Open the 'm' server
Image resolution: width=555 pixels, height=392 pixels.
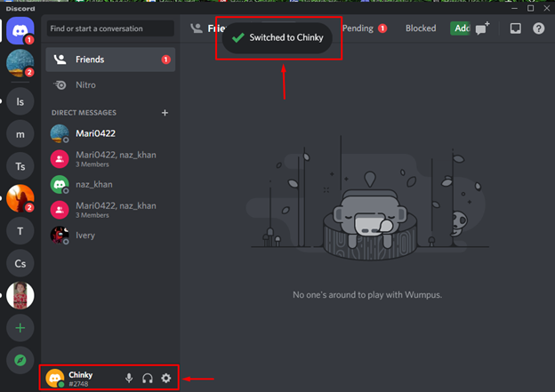20,134
